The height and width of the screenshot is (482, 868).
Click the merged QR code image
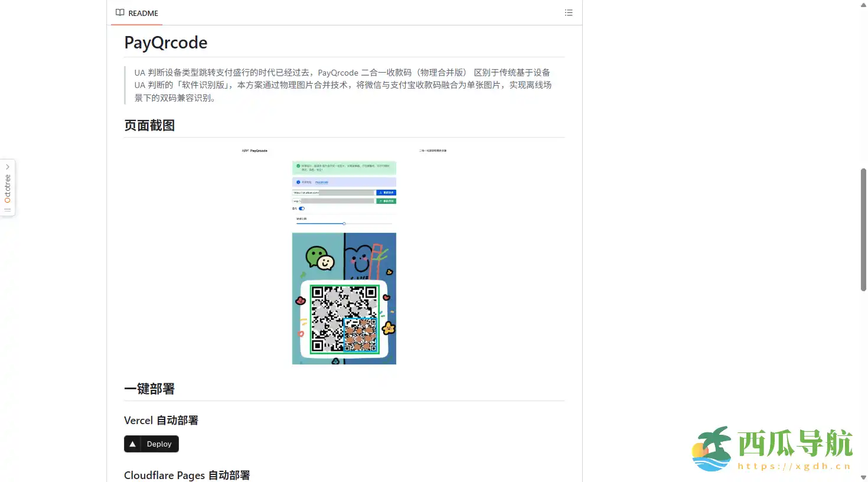click(x=344, y=318)
